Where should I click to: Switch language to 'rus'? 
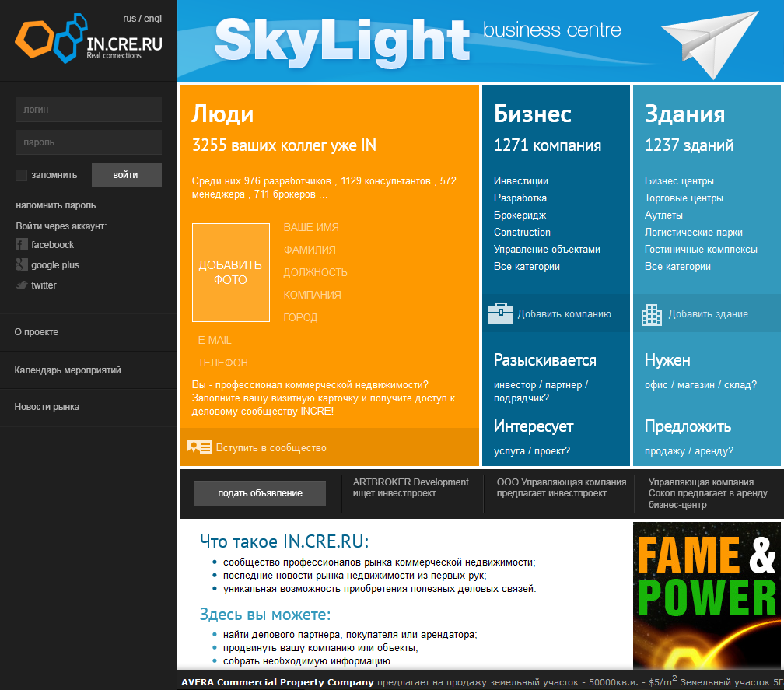tap(129, 19)
